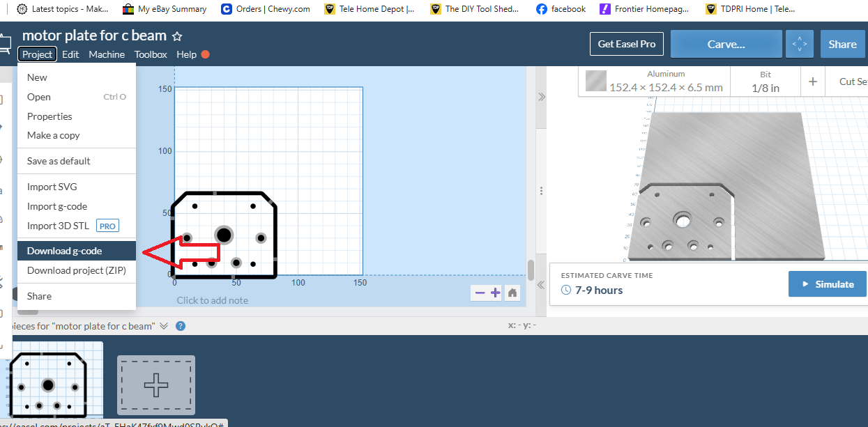Click Download g-code
Screen dimensions: 868x427
[77, 251]
